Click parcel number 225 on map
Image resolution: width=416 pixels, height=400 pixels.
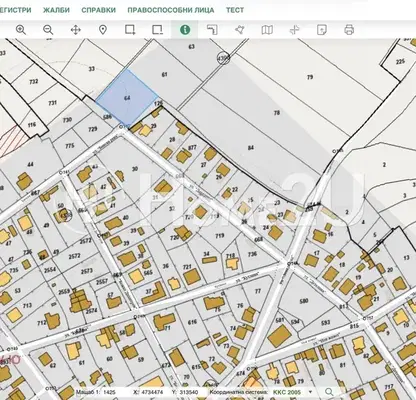point(400,61)
